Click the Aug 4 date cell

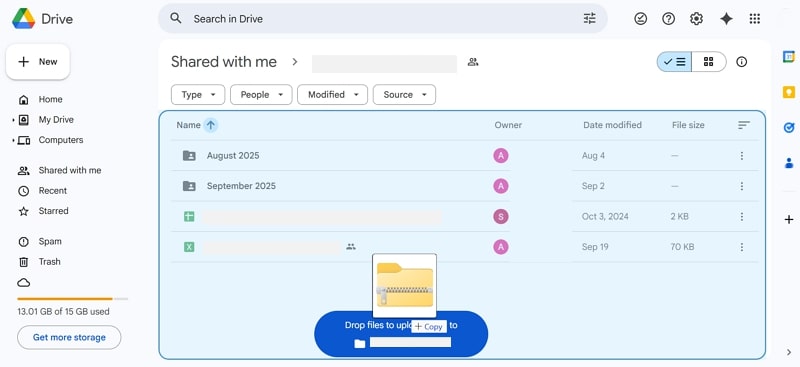[593, 156]
